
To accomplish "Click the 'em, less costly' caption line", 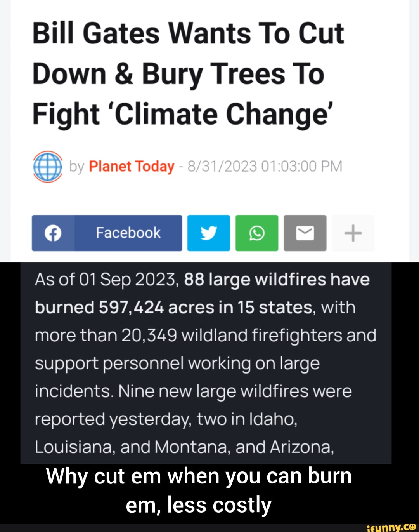I will (x=199, y=506).
